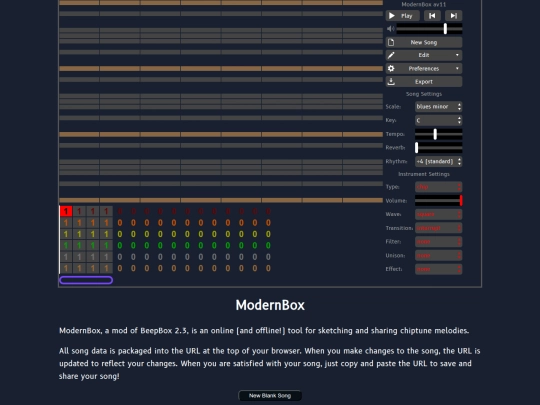The height and width of the screenshot is (405, 540).
Task: Select last bar of the green fourth channel
Action: [268, 246]
